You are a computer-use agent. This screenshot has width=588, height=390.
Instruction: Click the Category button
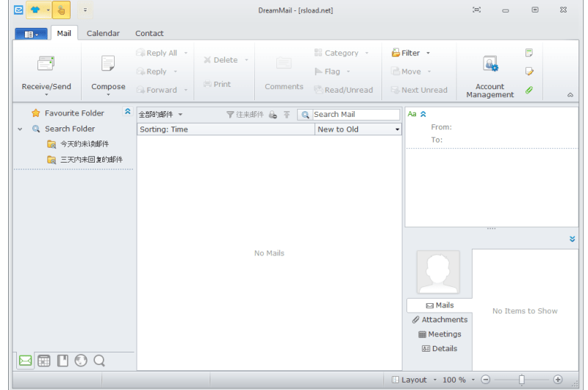(337, 53)
